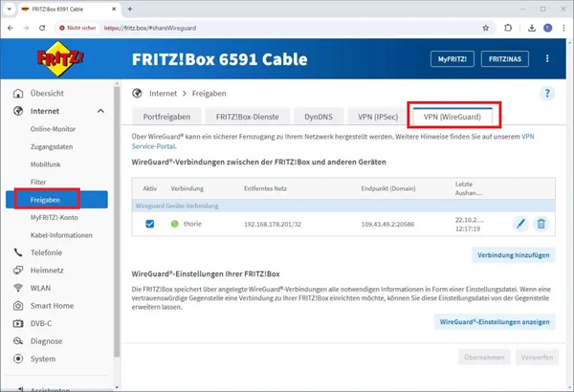
Task: Delete the thorie connection with trash icon
Action: coord(541,224)
